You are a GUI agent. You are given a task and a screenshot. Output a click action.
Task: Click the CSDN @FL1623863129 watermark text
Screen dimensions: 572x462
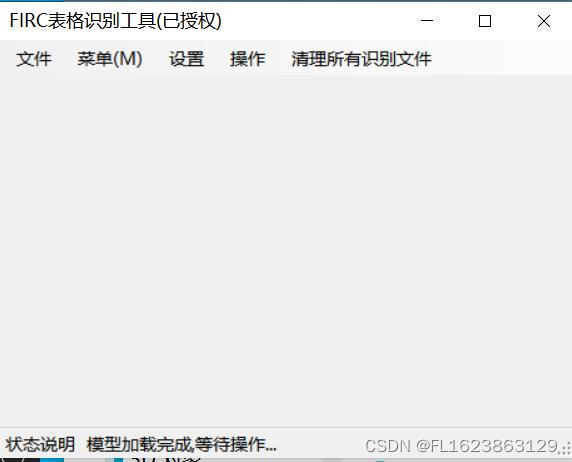pos(461,446)
